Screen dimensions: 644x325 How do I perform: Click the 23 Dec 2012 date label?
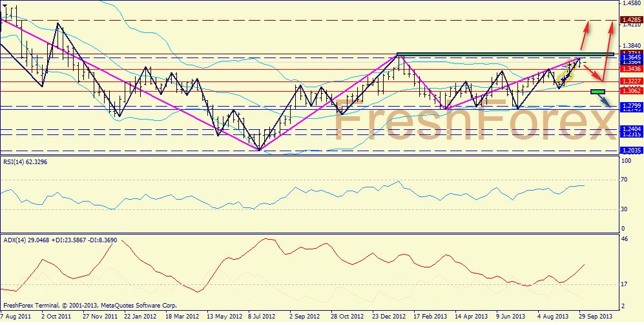(x=388, y=317)
